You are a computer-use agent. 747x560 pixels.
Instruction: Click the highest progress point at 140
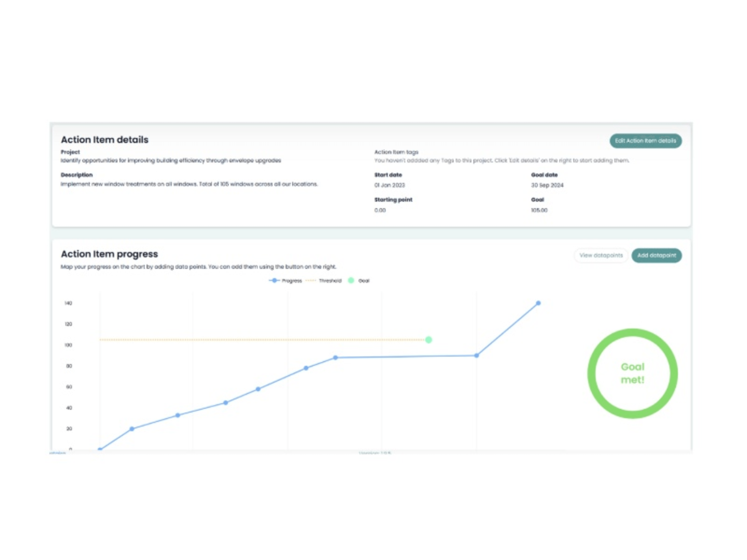click(538, 303)
